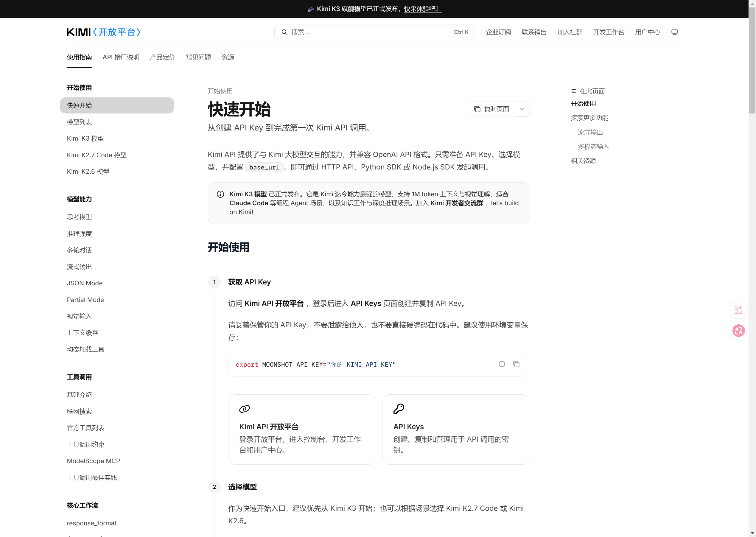Follow the Kimi K3 模型 link in notice
The width and height of the screenshot is (756, 537).
pyautogui.click(x=248, y=194)
